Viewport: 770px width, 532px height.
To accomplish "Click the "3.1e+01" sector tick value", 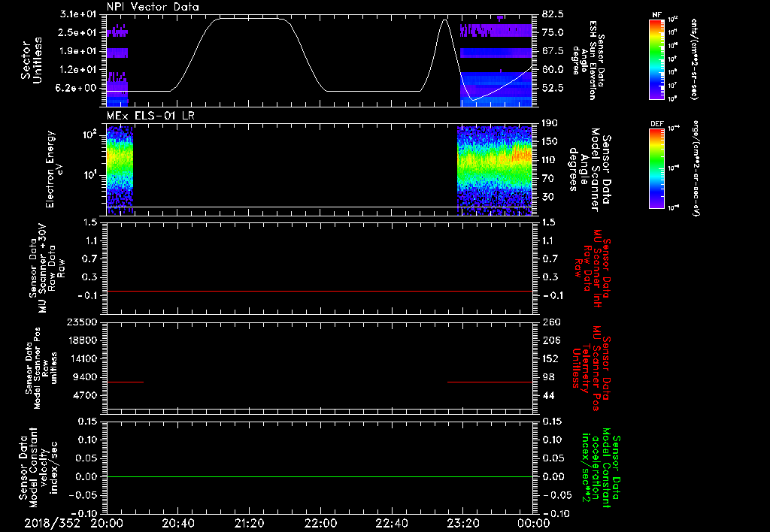I will [78, 14].
